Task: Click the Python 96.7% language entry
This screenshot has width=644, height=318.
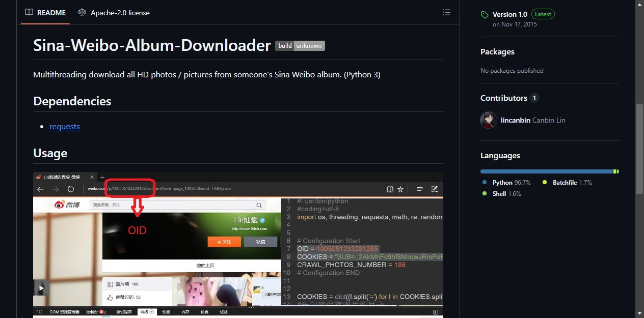Action: pos(507,182)
